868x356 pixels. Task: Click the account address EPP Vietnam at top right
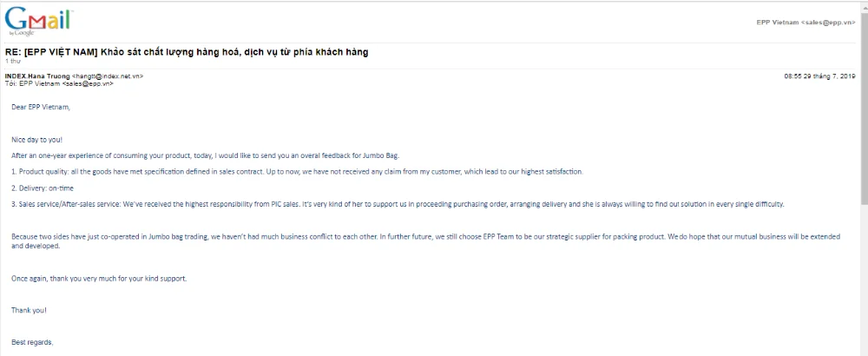pyautogui.click(x=806, y=22)
